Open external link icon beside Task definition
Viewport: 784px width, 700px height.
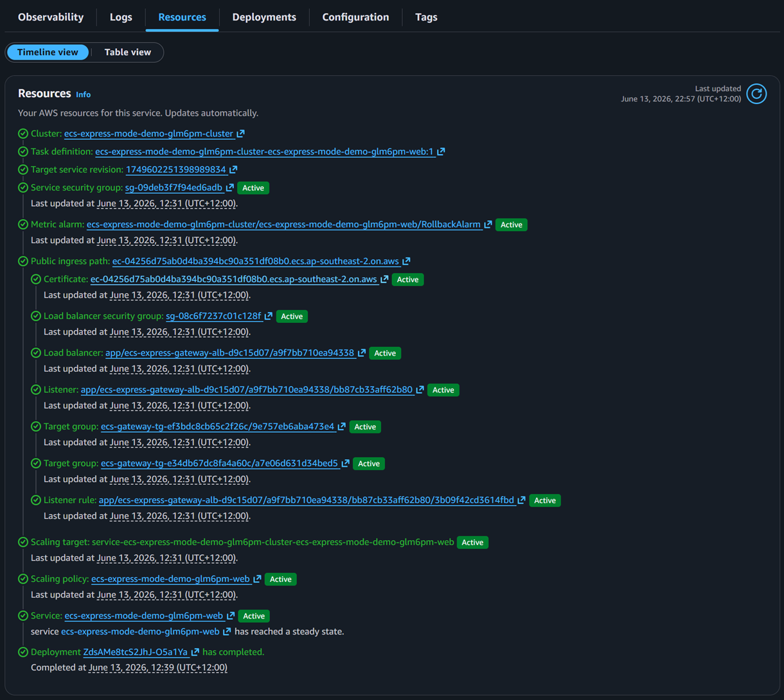(441, 152)
